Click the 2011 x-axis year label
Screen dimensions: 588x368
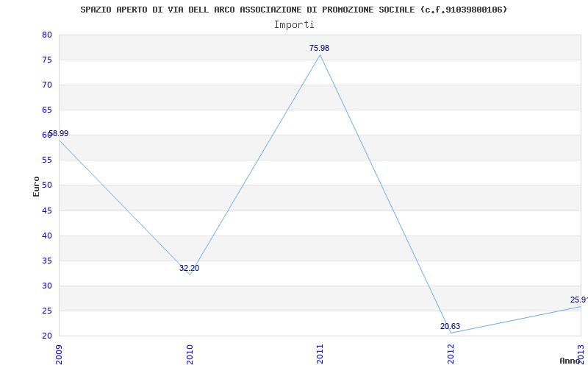[x=320, y=355]
